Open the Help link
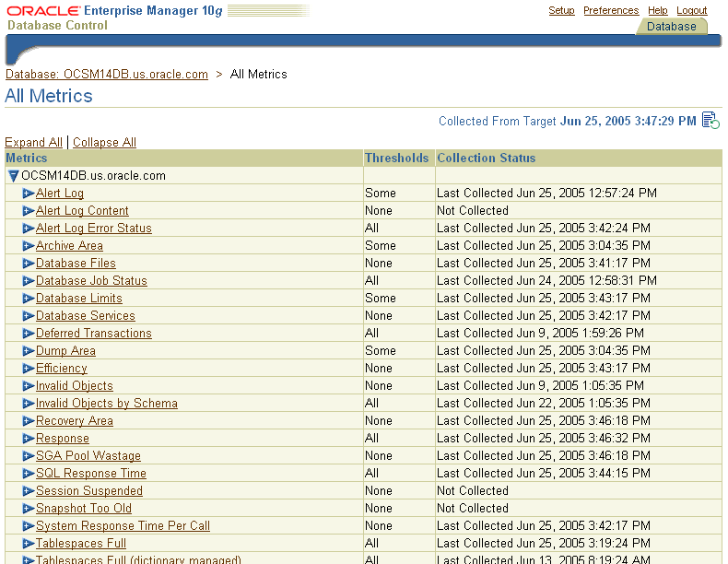This screenshot has width=728, height=564. [x=657, y=10]
